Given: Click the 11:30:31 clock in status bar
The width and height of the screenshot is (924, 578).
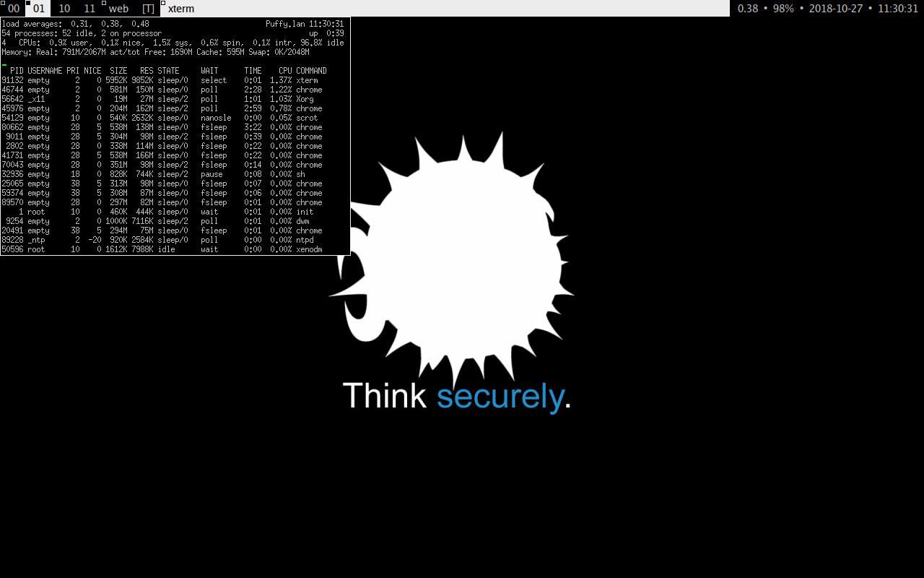Looking at the screenshot, I should tap(898, 9).
